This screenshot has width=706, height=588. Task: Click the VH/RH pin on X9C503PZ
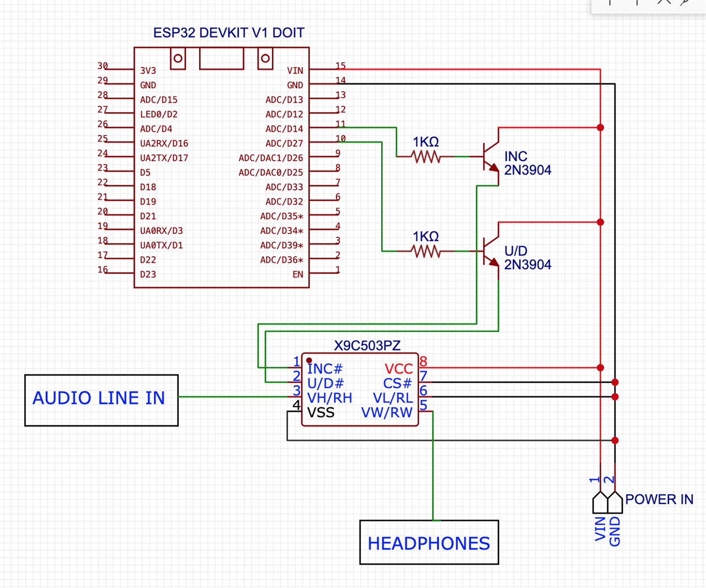[329, 398]
